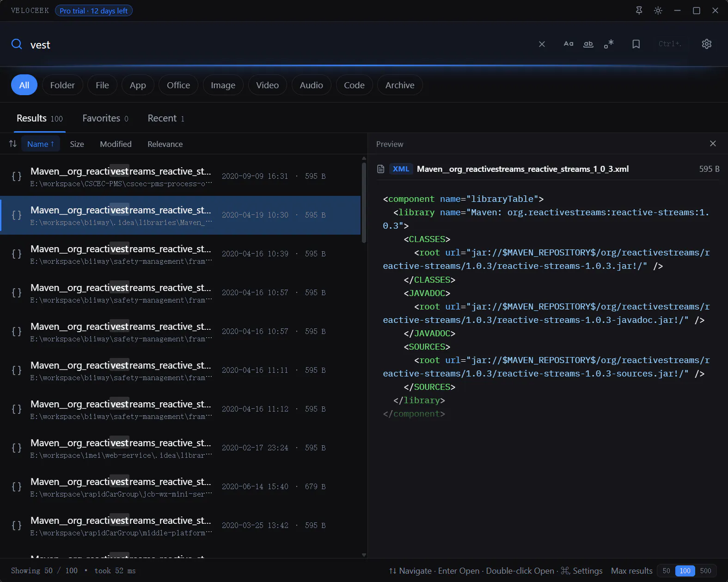The image size is (728, 582).
Task: Filter results by File
Action: [102, 85]
